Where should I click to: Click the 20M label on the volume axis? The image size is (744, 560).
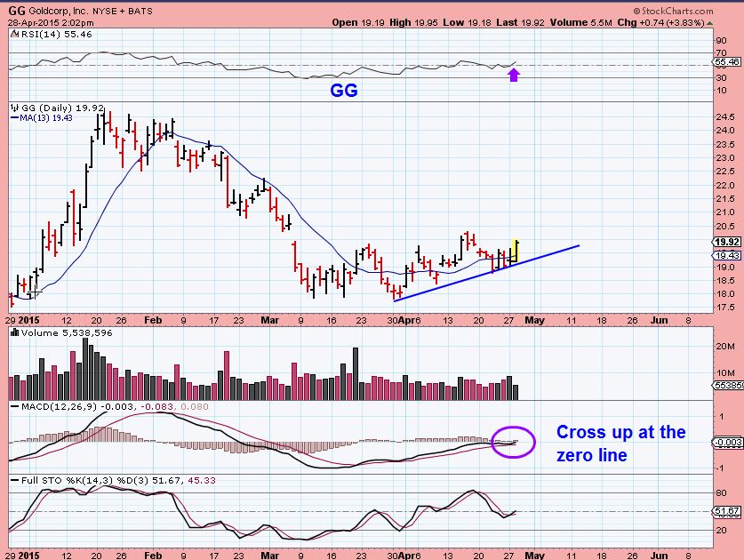pos(725,347)
